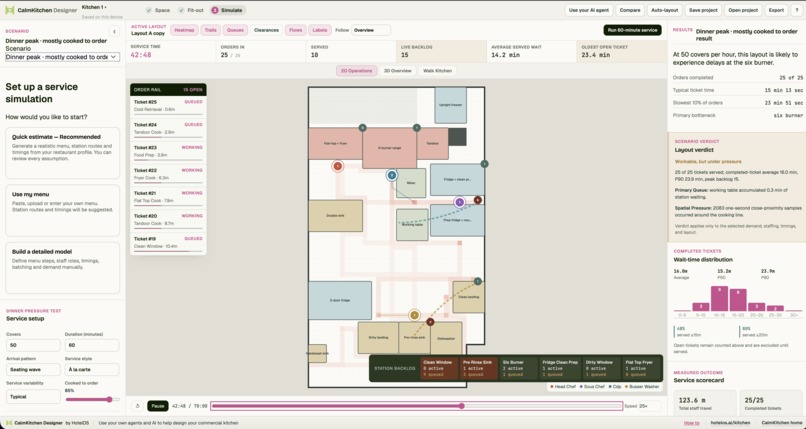This screenshot has height=429, width=806.
Task: Click the Duration (minutes) input field
Action: pos(92,345)
